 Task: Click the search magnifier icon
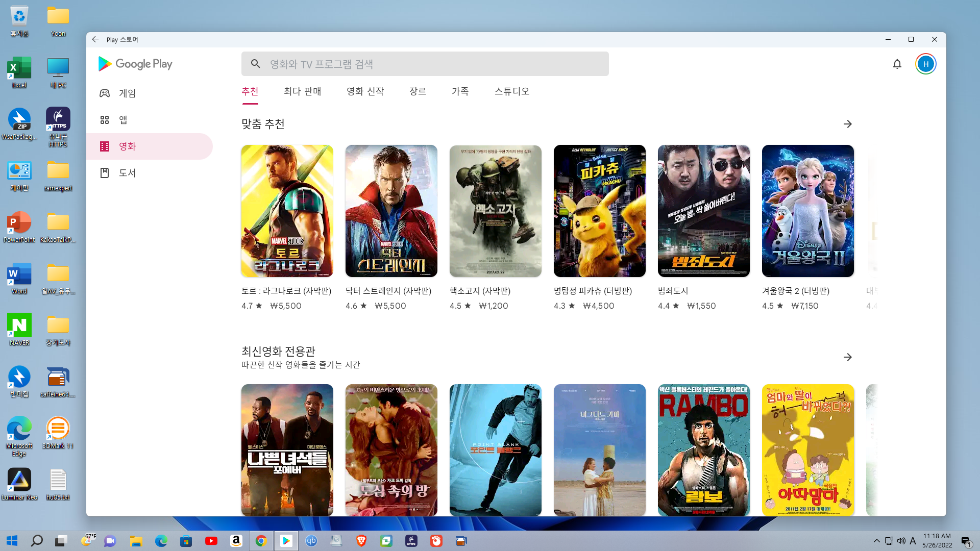click(x=256, y=64)
